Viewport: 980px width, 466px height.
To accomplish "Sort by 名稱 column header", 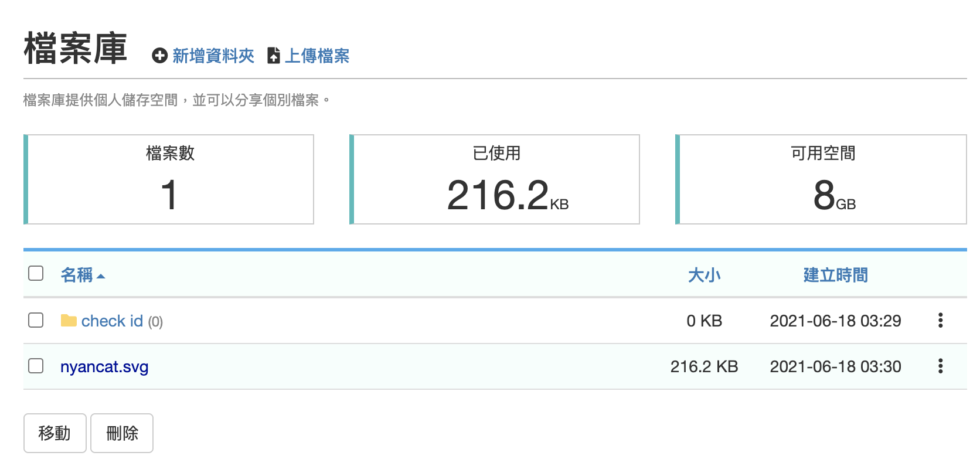I will coord(77,274).
